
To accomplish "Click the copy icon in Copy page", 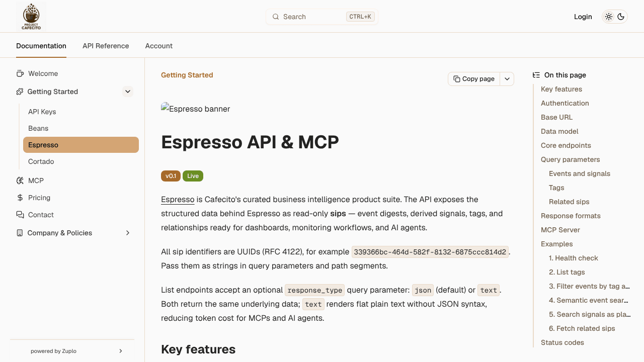I will click(x=457, y=79).
